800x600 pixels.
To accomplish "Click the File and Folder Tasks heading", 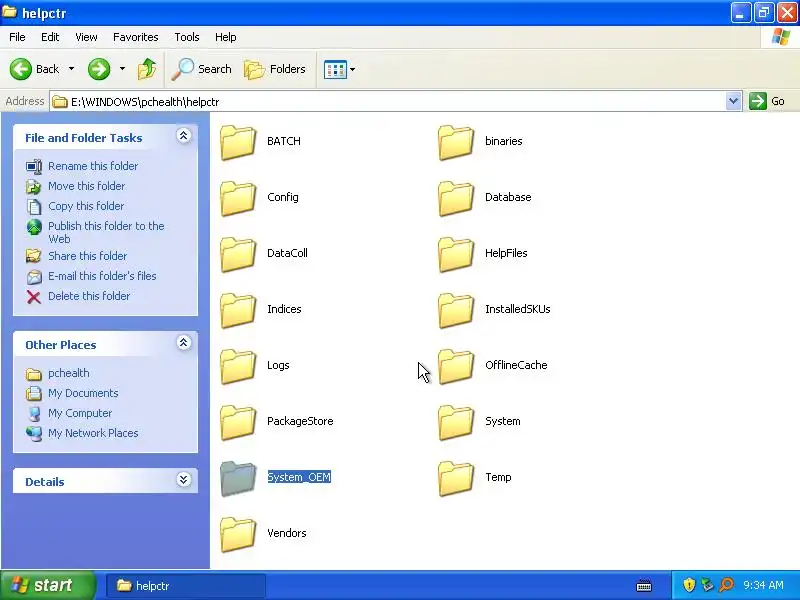I will pos(84,138).
